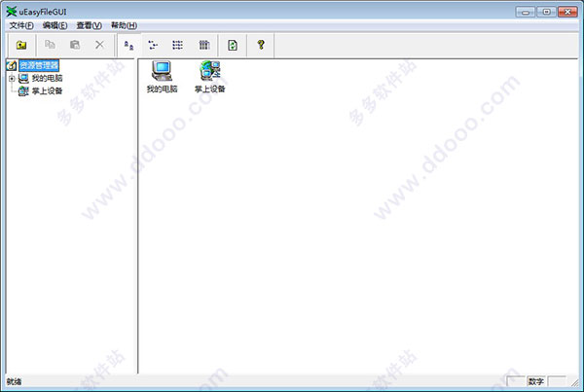Click the up-folder toolbar icon
Image resolution: width=584 pixels, height=392 pixels.
point(21,45)
